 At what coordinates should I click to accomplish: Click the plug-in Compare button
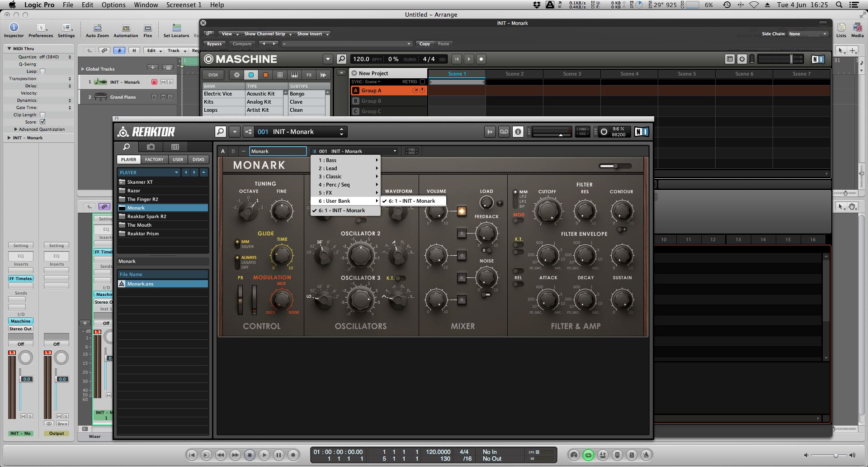[x=242, y=44]
